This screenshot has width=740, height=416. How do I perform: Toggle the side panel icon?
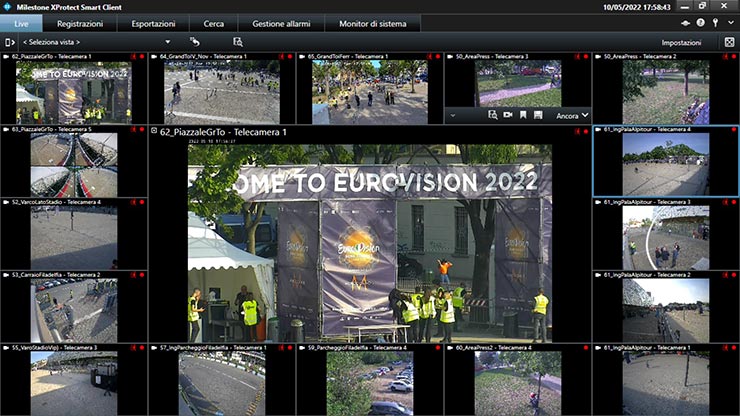point(9,42)
